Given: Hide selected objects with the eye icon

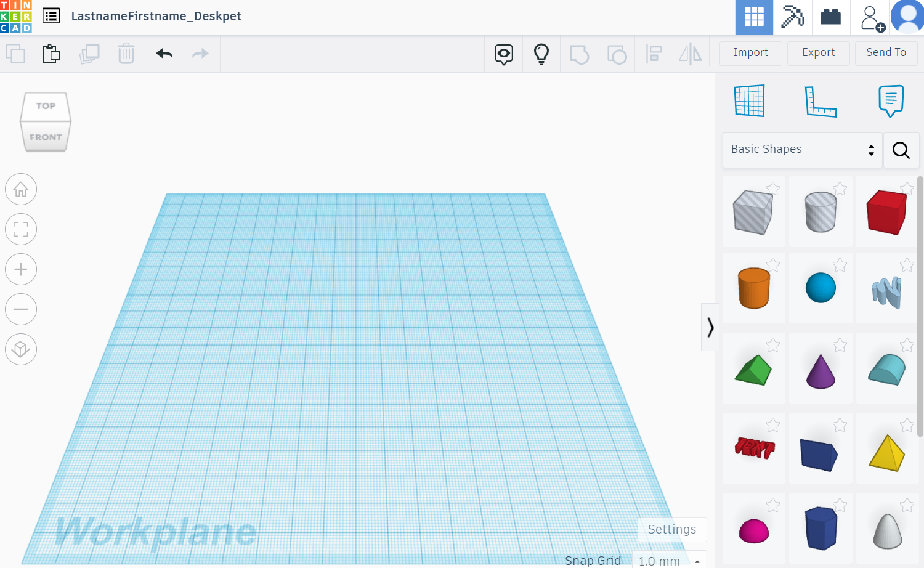Looking at the screenshot, I should [x=503, y=54].
